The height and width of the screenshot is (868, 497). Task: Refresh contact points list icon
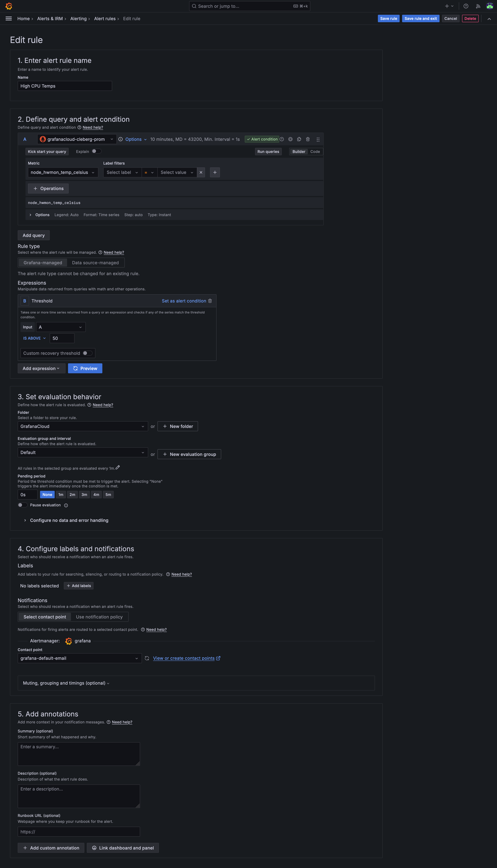pyautogui.click(x=147, y=658)
